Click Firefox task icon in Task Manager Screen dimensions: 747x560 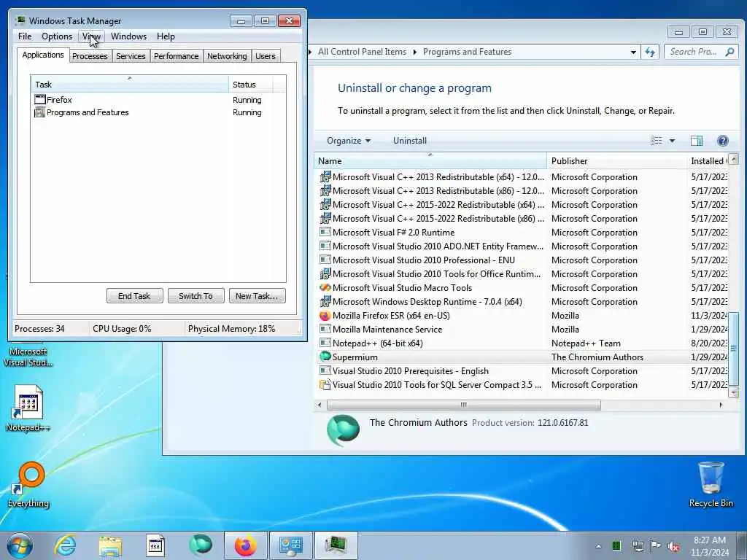pyautogui.click(x=40, y=99)
